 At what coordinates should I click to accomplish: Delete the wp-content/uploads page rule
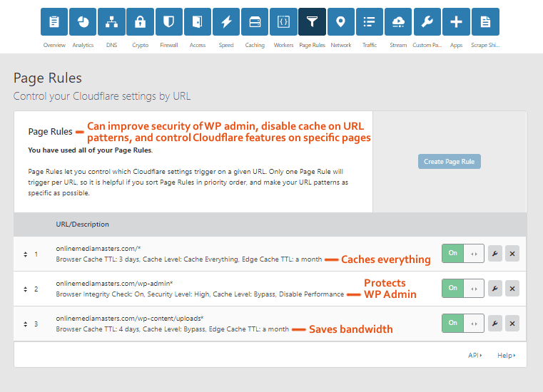tap(512, 324)
